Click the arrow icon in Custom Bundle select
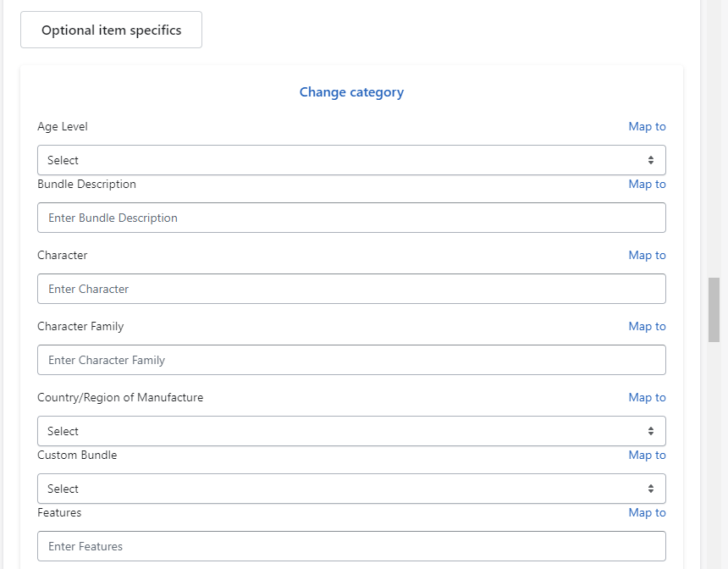The height and width of the screenshot is (569, 728). [651, 489]
